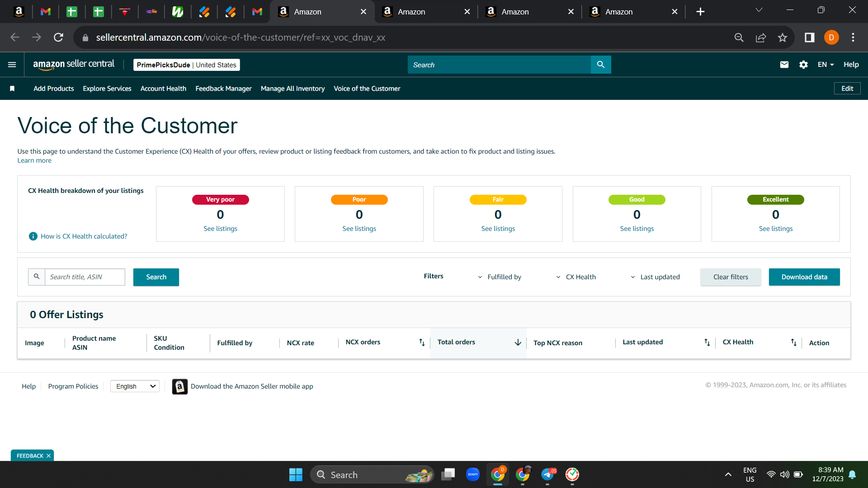Screen dimensions: 868x488
Task: Open Chrome profile avatar D
Action: [x=831, y=38]
